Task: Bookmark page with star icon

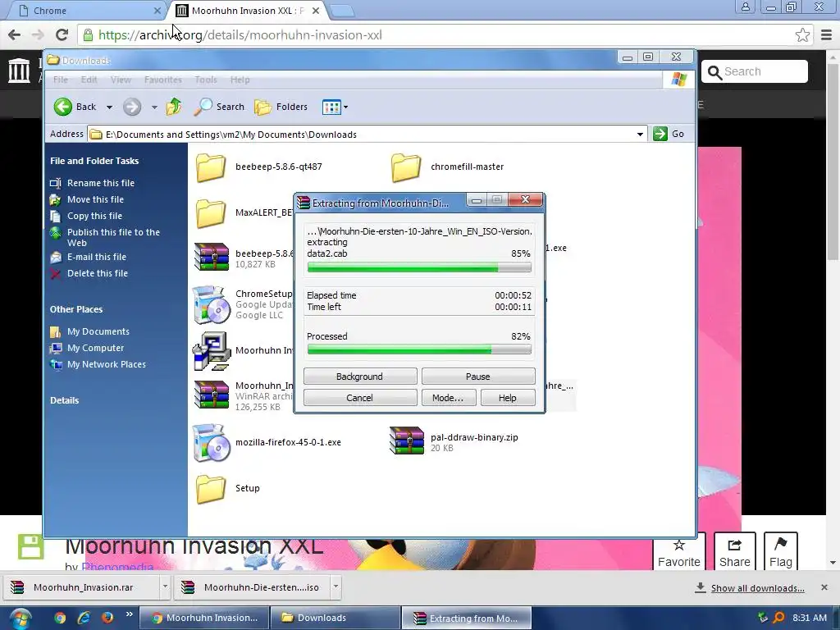Action: (802, 34)
